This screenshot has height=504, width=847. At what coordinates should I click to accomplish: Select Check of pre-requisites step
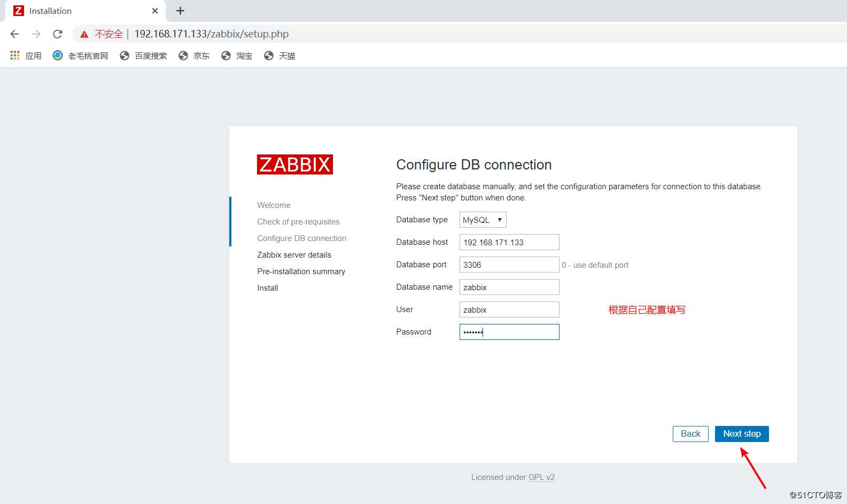298,222
